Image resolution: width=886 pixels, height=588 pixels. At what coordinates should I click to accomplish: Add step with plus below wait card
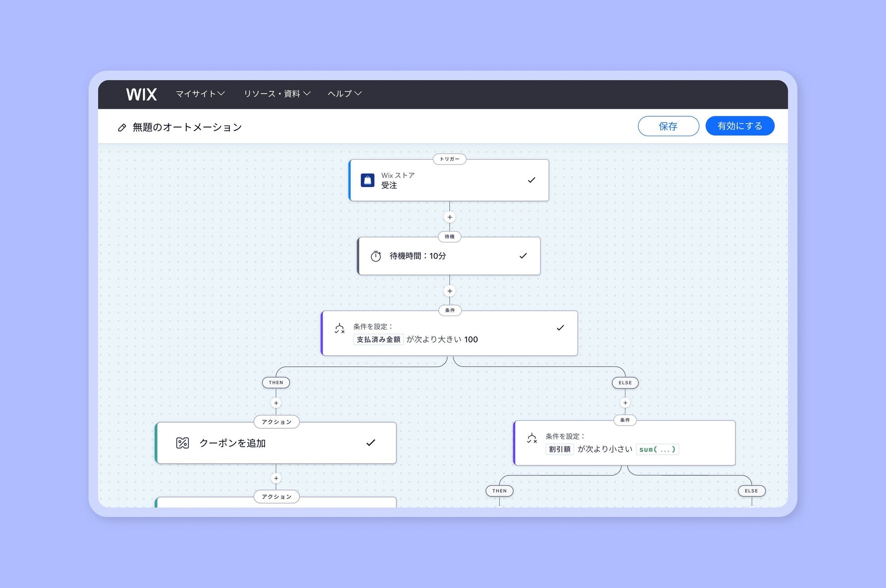coord(449,291)
